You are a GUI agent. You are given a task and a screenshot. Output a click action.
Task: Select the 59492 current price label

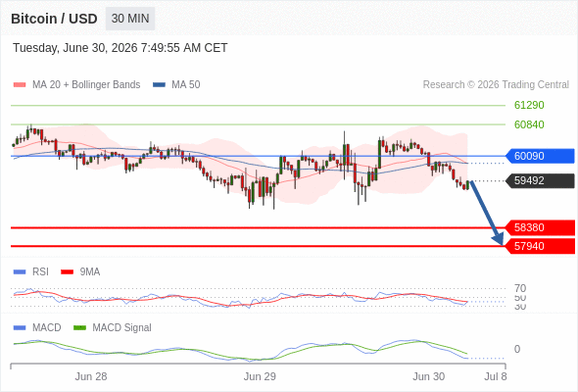pyautogui.click(x=540, y=180)
